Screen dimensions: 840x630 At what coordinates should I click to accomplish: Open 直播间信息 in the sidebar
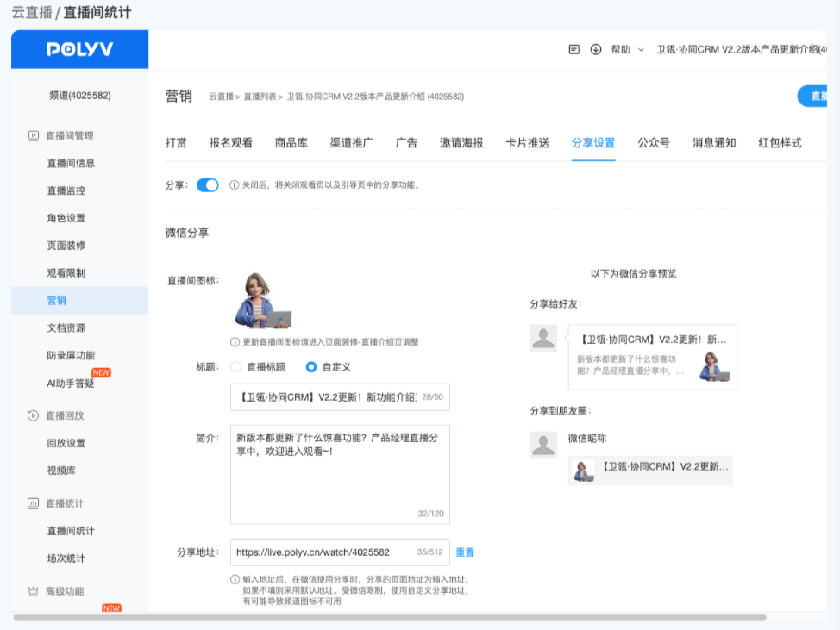71,163
